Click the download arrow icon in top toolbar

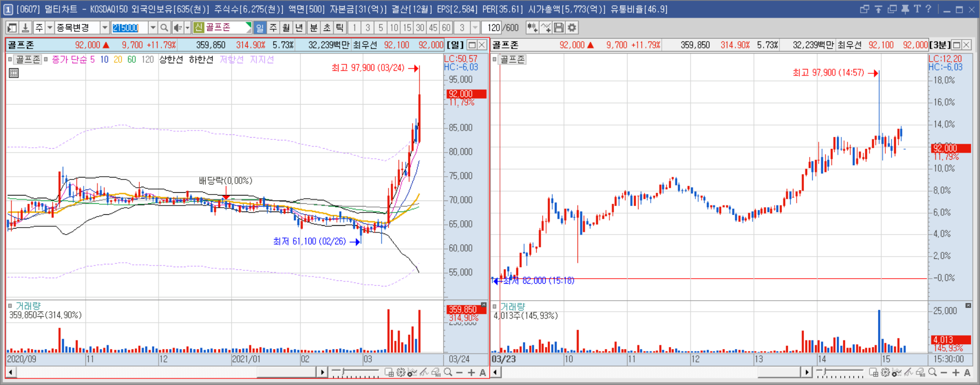(25, 28)
